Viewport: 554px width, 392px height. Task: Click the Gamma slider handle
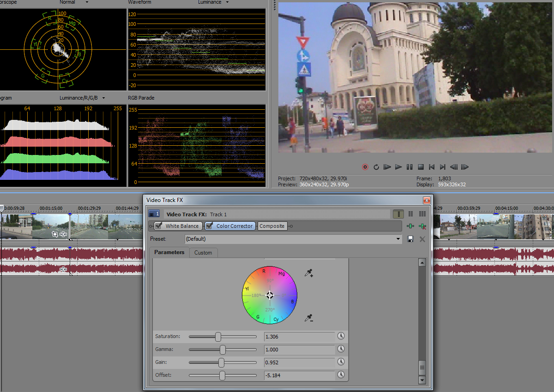click(x=223, y=350)
